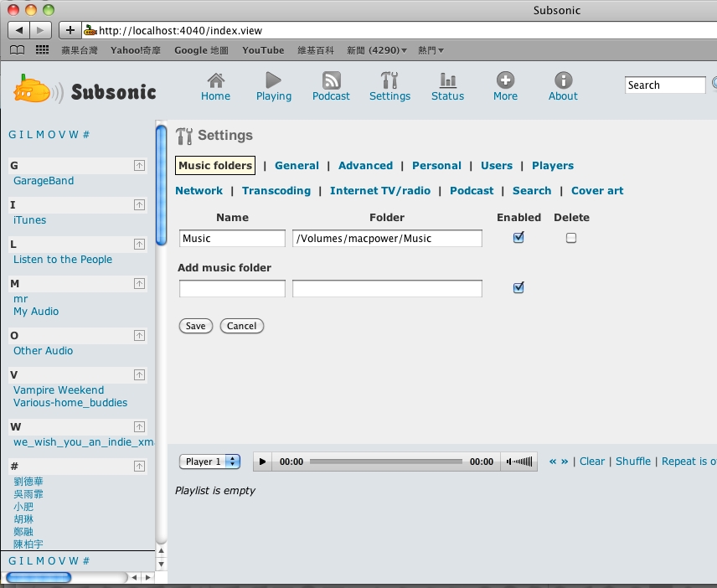717x588 pixels.
Task: Jump to top from L section arrow
Action: [140, 244]
